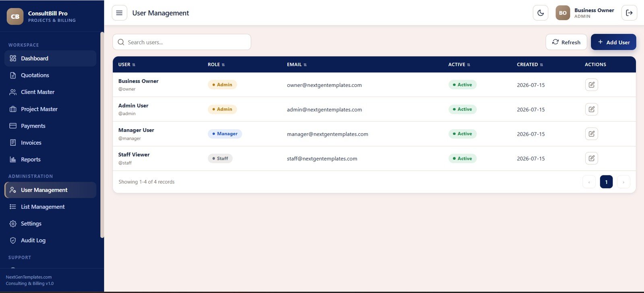Click the User Management person-gear icon

[x=13, y=190]
